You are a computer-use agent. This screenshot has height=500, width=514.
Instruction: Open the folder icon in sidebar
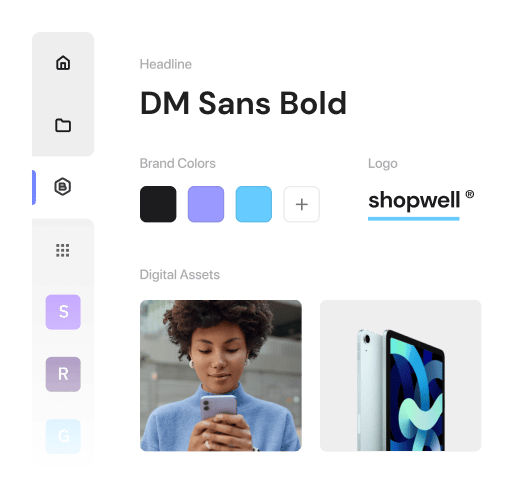point(63,125)
